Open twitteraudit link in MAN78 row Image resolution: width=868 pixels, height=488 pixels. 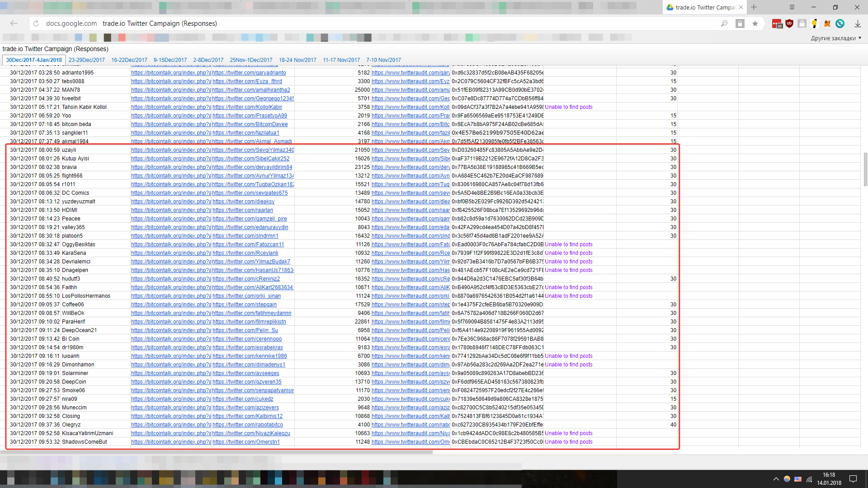click(x=410, y=90)
